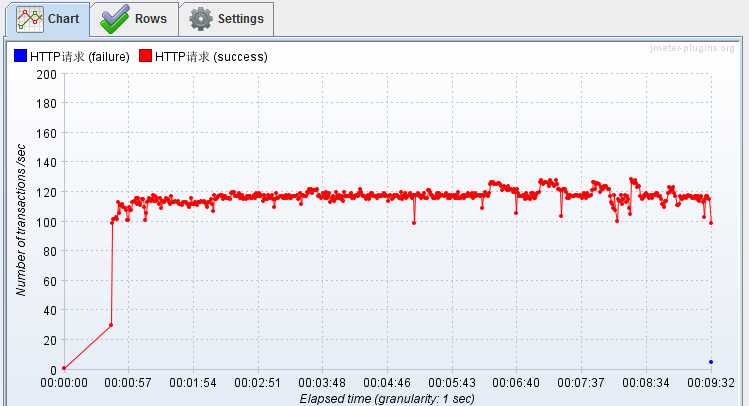The image size is (749, 406).
Task: Click the Y-axis value 20
Action: (x=50, y=341)
